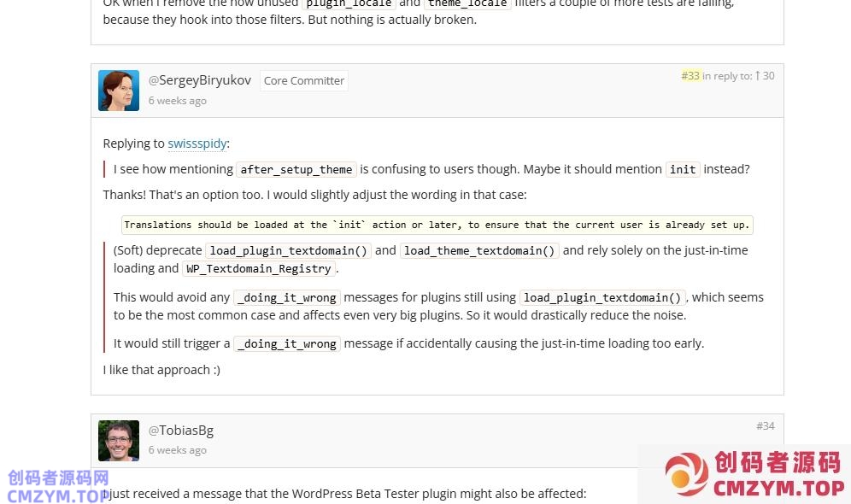The height and width of the screenshot is (504, 851).
Task: Click SergeyBiryukov's profile avatar
Action: [x=119, y=91]
